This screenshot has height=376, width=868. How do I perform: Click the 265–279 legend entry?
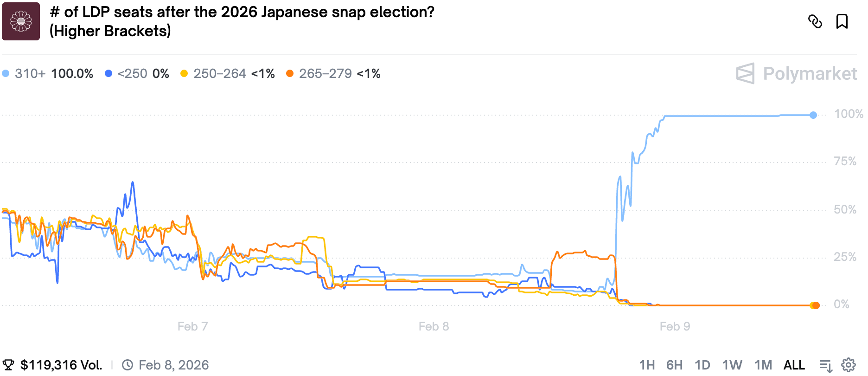coord(333,73)
